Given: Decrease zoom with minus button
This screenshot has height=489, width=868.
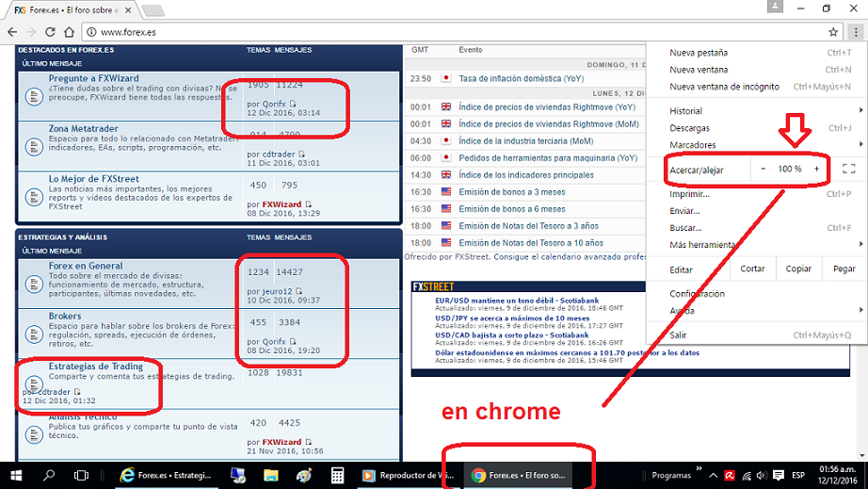Looking at the screenshot, I should click(764, 169).
